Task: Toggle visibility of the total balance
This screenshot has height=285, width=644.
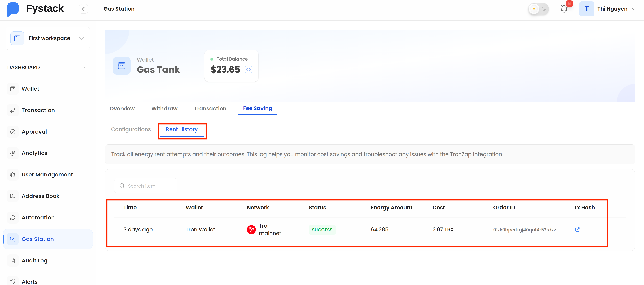Action: (248, 69)
